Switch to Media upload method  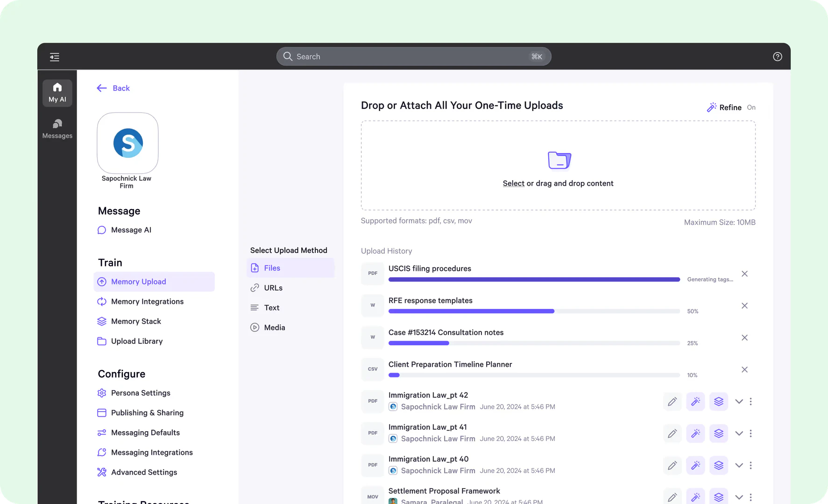274,328
